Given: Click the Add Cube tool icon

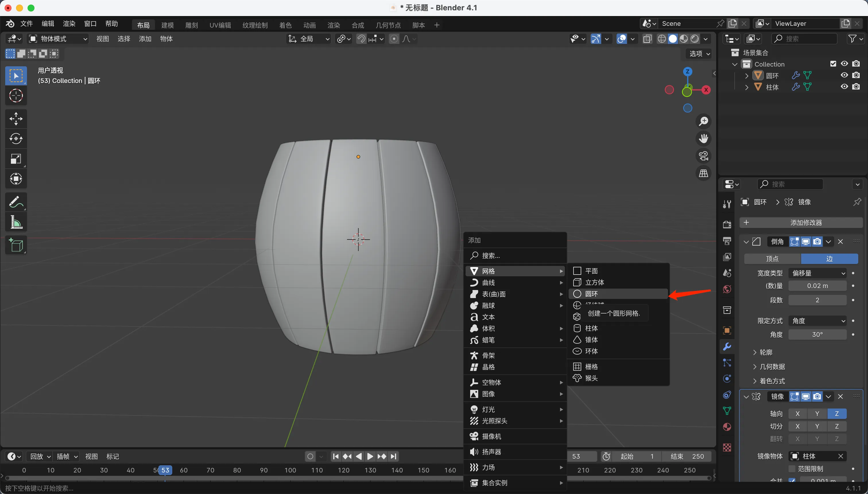Looking at the screenshot, I should [x=16, y=245].
